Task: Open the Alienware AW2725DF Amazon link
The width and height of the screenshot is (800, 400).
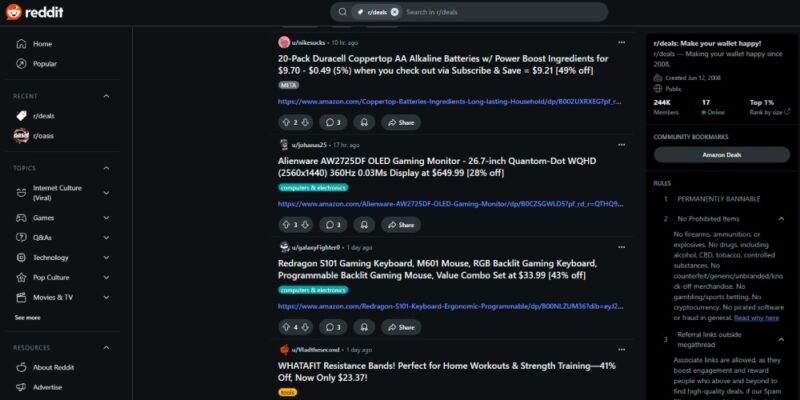Action: (451, 204)
